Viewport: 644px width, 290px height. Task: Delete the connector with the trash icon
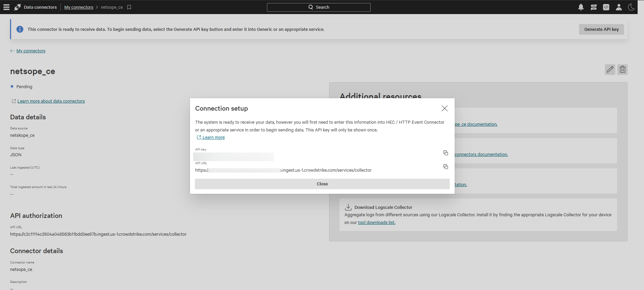pyautogui.click(x=623, y=69)
